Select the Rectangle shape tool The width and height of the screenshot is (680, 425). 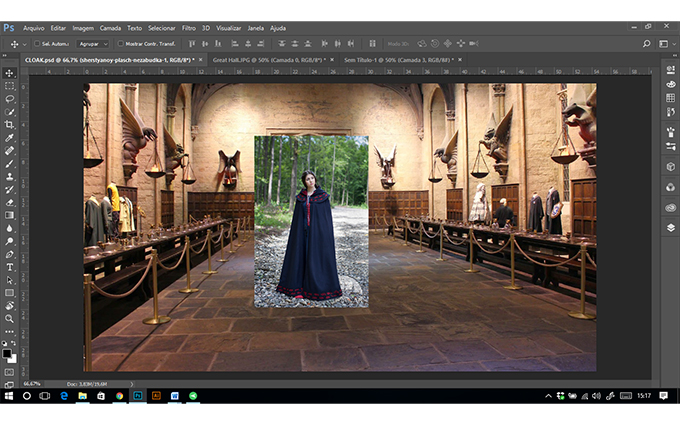(9, 293)
